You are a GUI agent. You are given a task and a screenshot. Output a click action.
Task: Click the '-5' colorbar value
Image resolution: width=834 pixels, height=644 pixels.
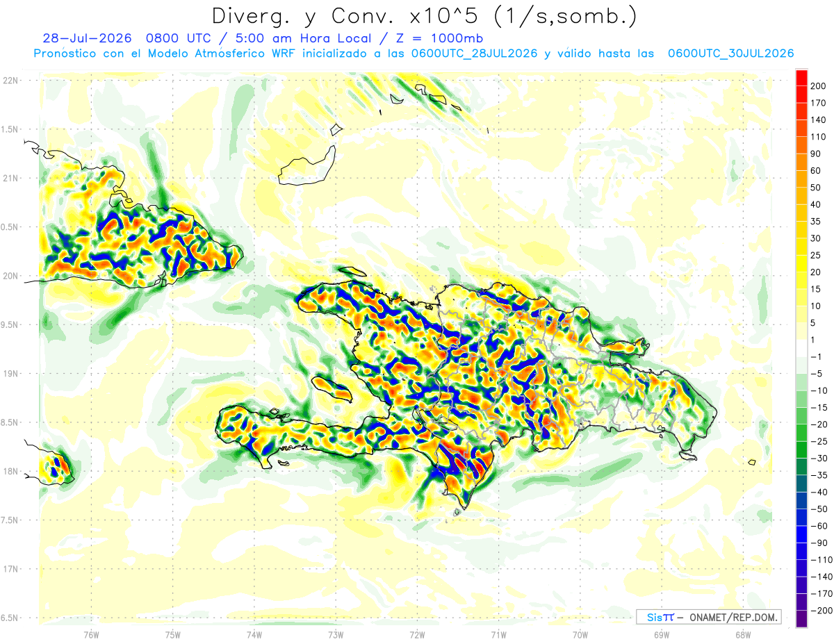817,374
